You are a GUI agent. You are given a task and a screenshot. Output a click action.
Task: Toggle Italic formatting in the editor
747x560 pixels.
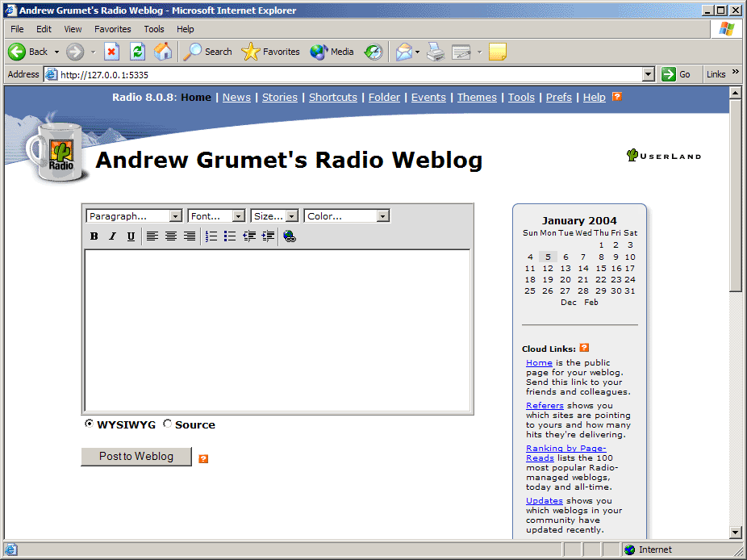(x=112, y=236)
